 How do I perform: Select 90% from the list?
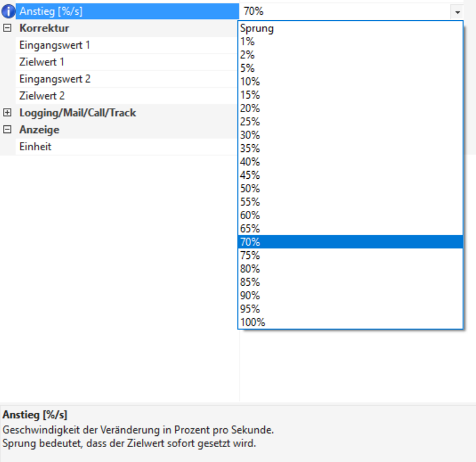pyautogui.click(x=250, y=295)
